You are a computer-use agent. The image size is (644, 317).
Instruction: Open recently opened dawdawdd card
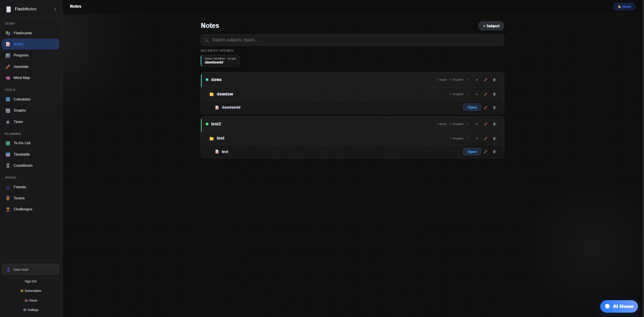coord(220,61)
